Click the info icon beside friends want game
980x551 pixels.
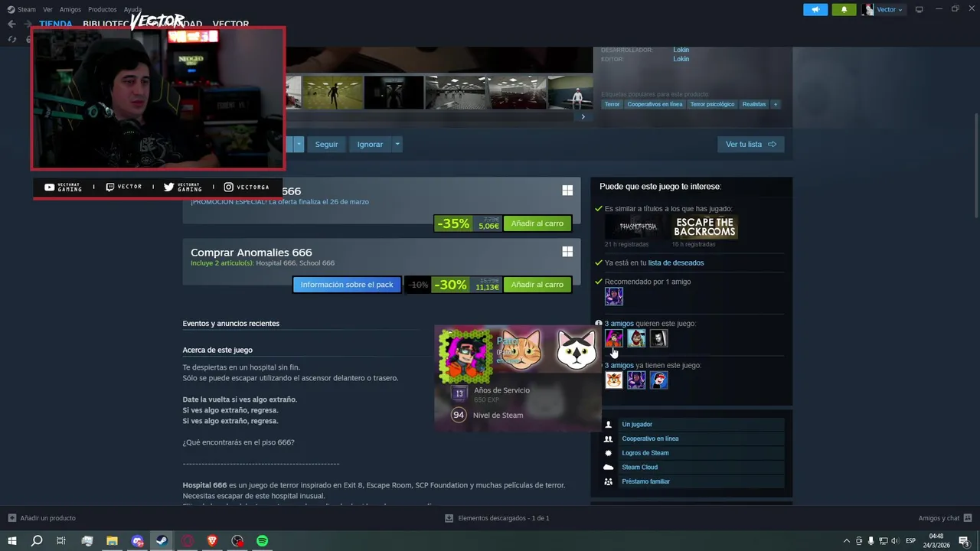tap(599, 324)
